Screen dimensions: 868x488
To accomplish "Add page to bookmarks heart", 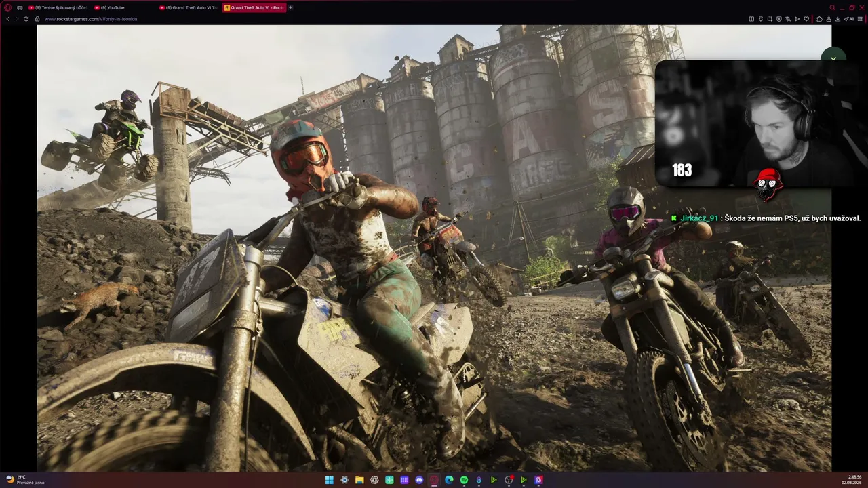I will coord(806,19).
